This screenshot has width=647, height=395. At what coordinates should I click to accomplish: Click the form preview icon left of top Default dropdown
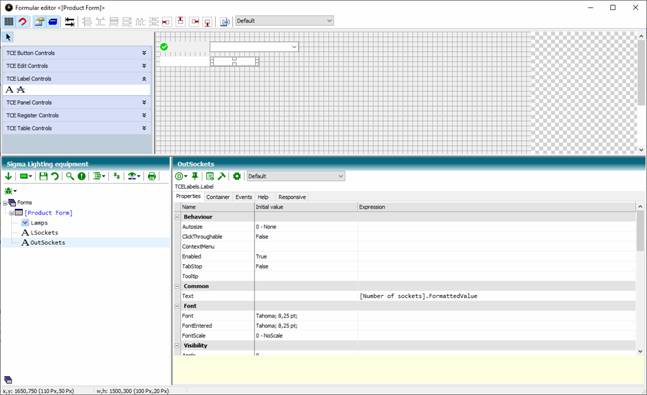224,21
